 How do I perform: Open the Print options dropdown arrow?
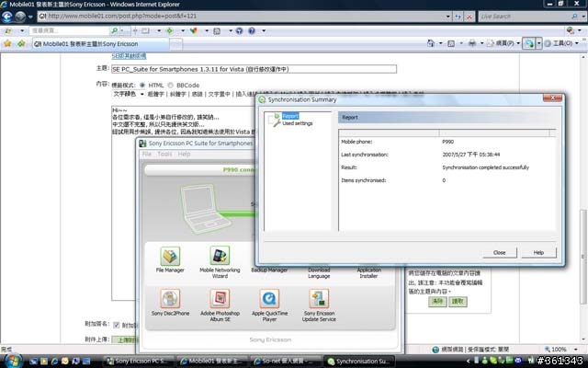click(481, 43)
